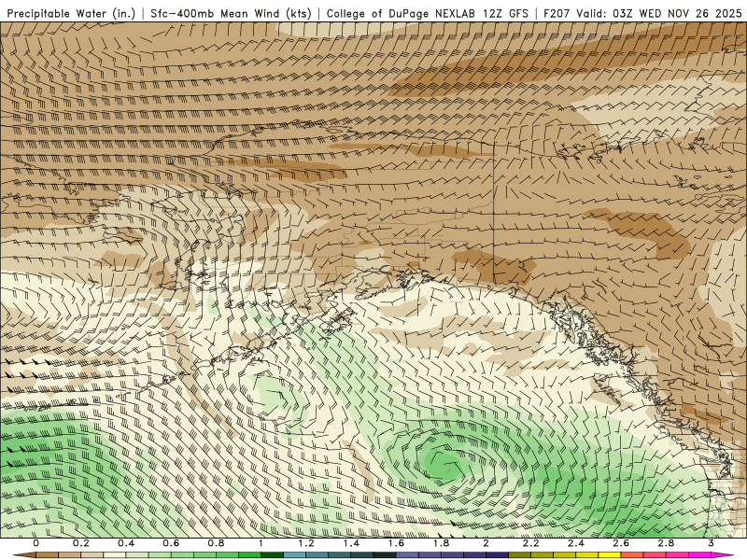Click the '0.6' color scale label

click(x=171, y=543)
